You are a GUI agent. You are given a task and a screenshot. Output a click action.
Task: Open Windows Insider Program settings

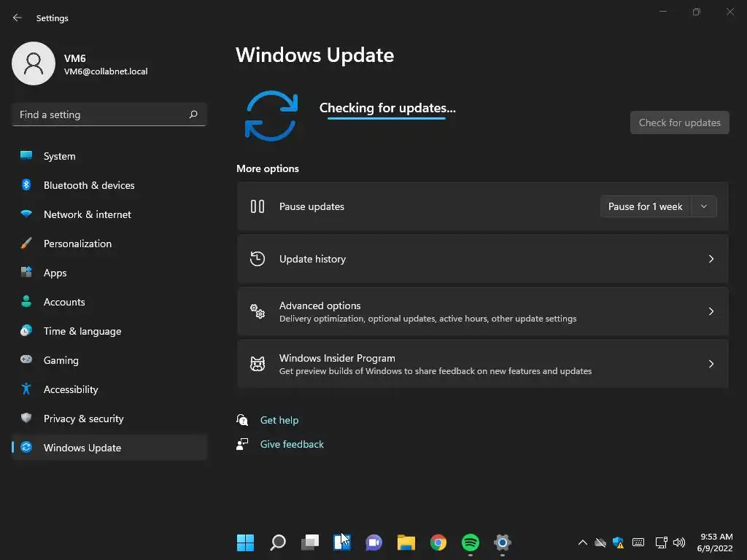pyautogui.click(x=483, y=364)
